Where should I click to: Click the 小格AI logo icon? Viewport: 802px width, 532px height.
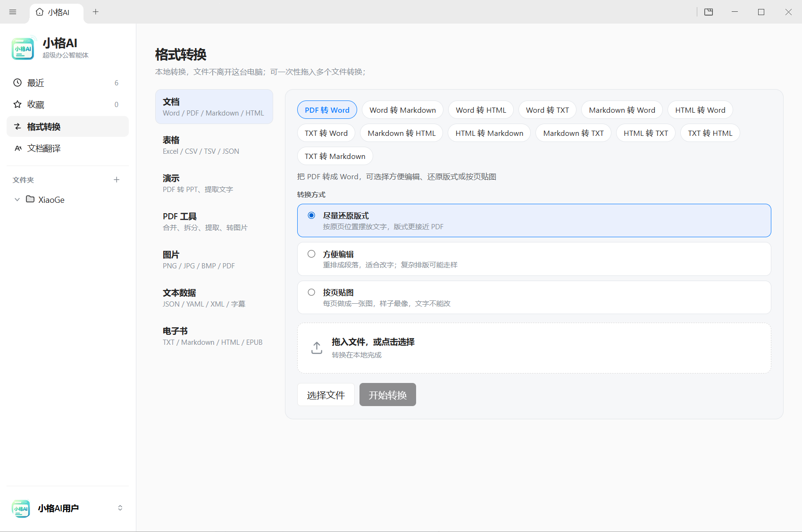pyautogui.click(x=23, y=49)
